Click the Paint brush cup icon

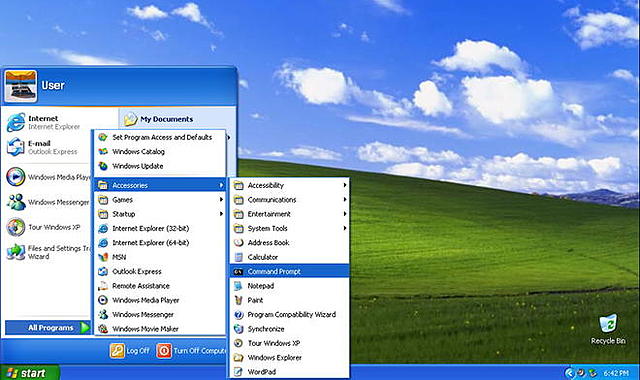(x=238, y=300)
